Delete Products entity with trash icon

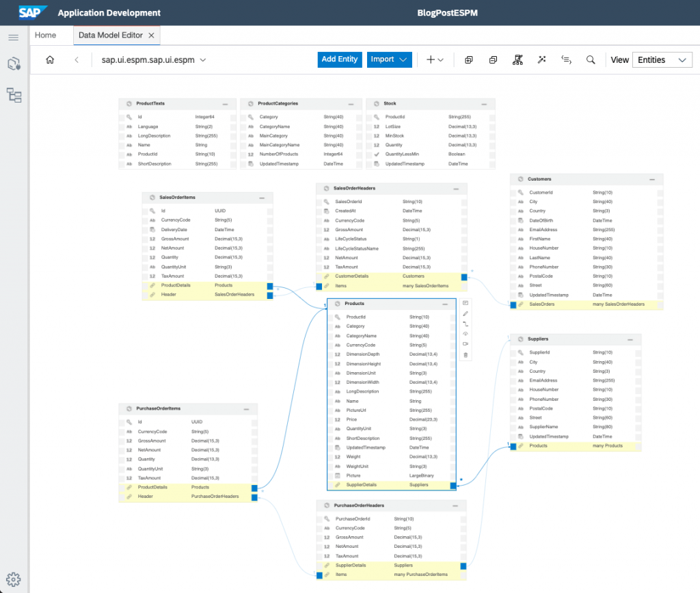pyautogui.click(x=466, y=355)
